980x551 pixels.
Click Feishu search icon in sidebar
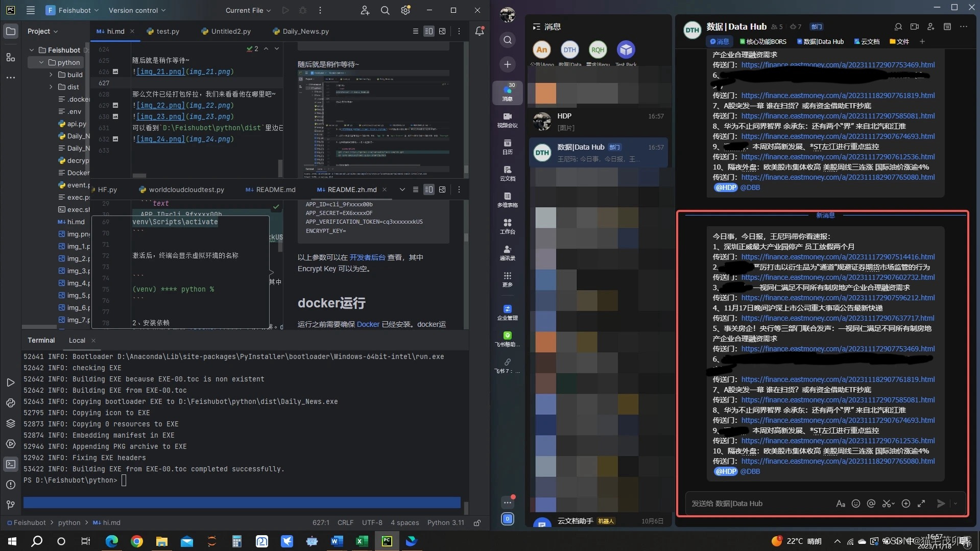point(507,40)
